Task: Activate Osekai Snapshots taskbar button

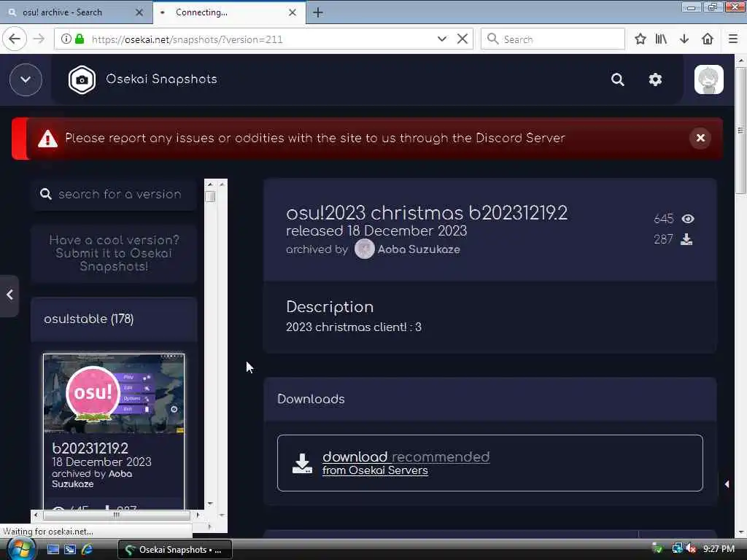Action: (175, 550)
